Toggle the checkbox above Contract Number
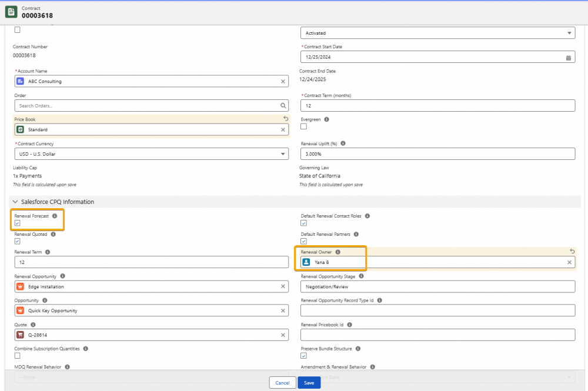The height and width of the screenshot is (391, 588). click(17, 29)
